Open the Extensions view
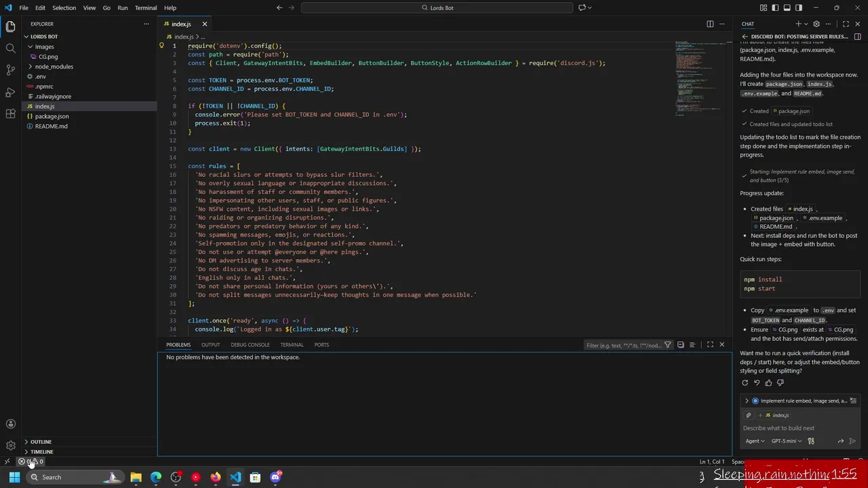 (x=10, y=113)
